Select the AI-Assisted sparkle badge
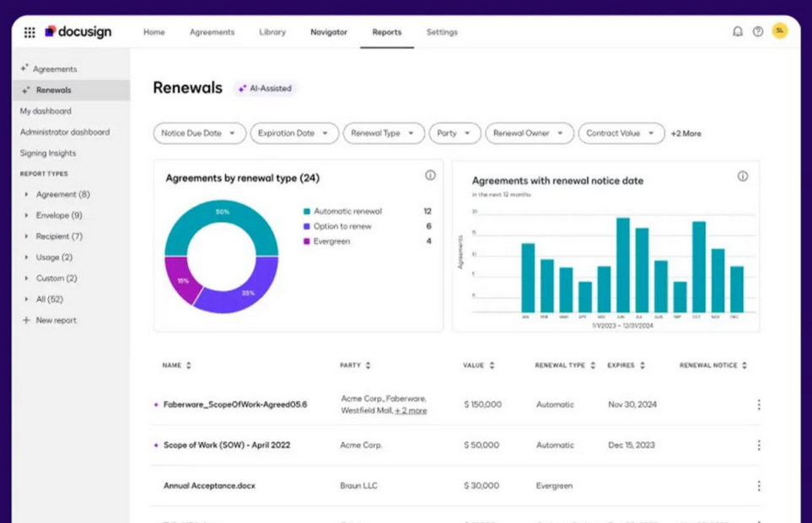The width and height of the screenshot is (812, 523). [x=265, y=88]
